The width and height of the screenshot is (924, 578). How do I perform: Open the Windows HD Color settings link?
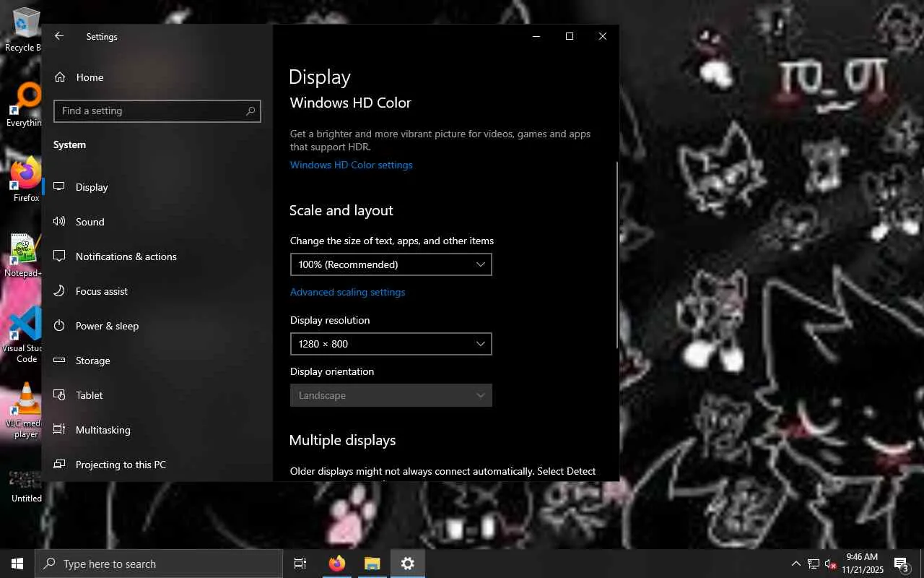pos(352,165)
